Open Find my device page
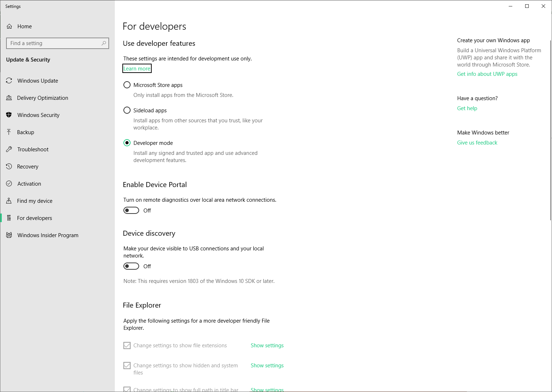This screenshot has width=552, height=392. click(57, 201)
